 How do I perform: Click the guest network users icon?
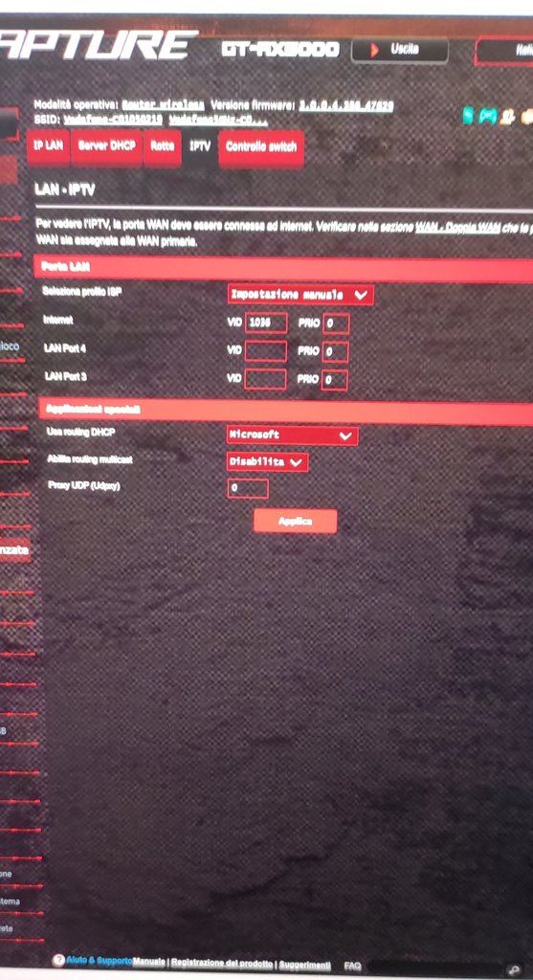pyautogui.click(x=508, y=116)
